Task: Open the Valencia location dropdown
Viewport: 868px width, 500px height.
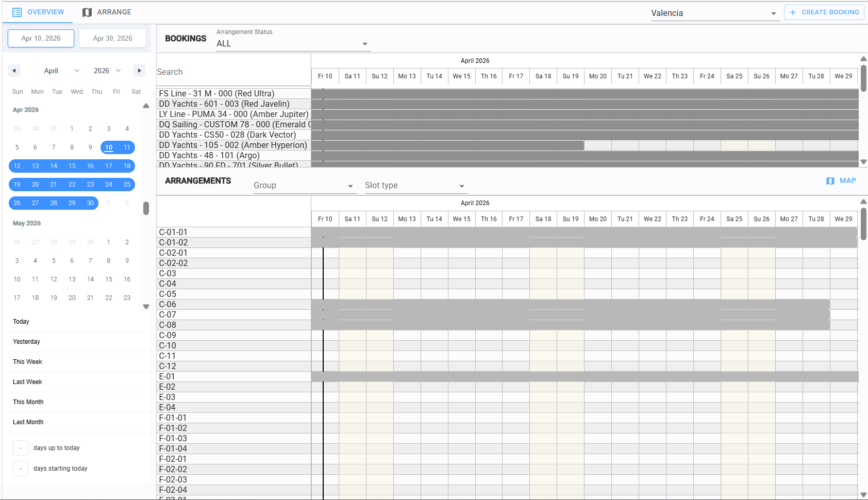Action: click(713, 13)
